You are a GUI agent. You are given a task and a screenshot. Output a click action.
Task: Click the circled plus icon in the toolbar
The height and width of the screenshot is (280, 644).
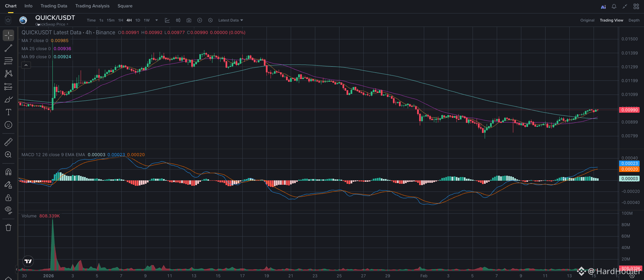(x=200, y=20)
